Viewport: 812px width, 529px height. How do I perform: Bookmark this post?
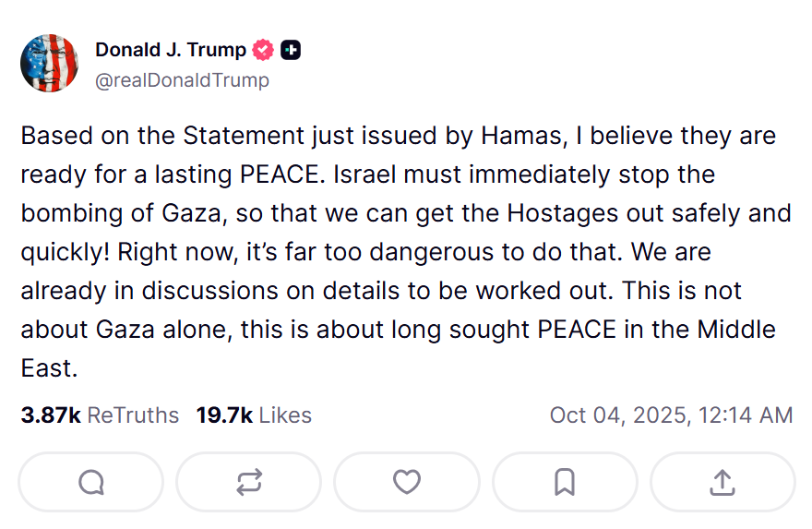coord(565,481)
